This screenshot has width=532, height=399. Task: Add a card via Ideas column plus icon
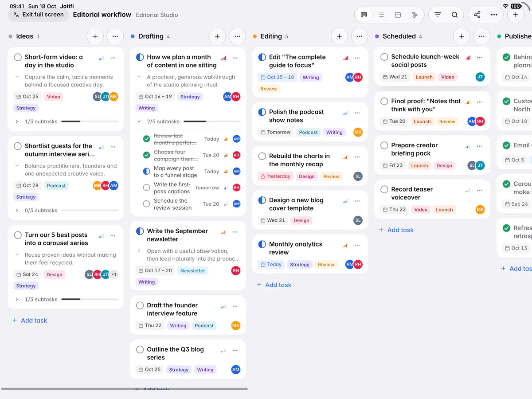click(95, 36)
